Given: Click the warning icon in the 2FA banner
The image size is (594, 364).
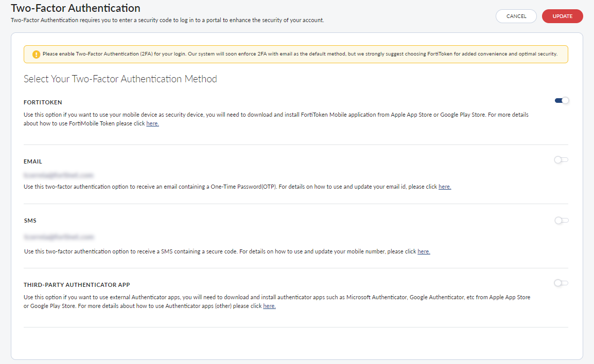Looking at the screenshot, I should (x=36, y=53).
